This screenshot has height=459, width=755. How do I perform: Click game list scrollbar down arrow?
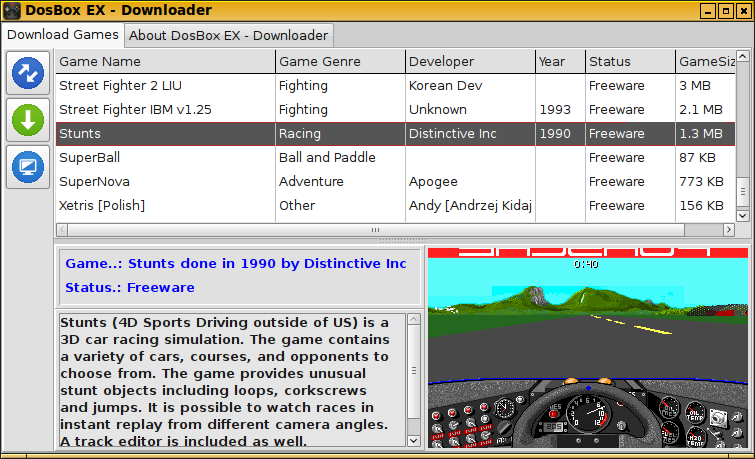tap(742, 215)
